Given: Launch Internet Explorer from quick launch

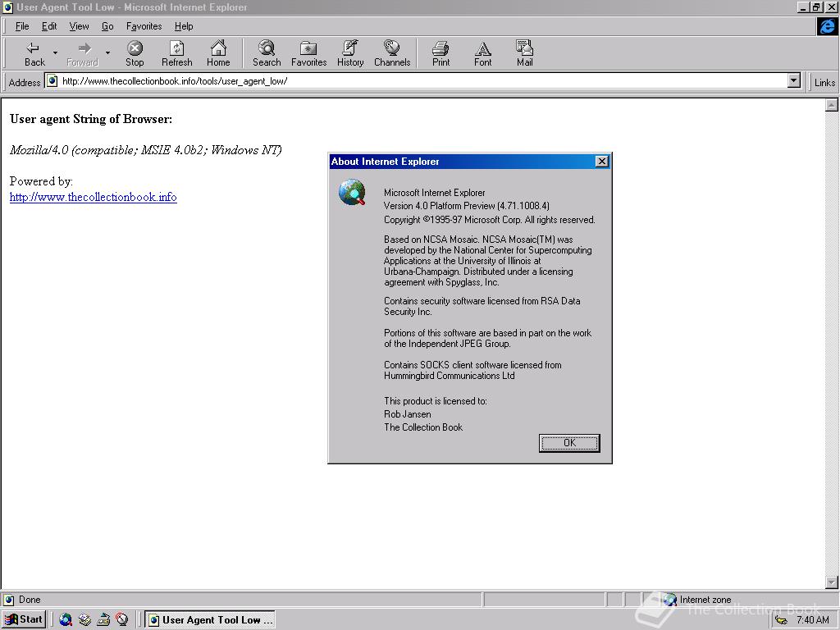Looking at the screenshot, I should click(x=66, y=620).
